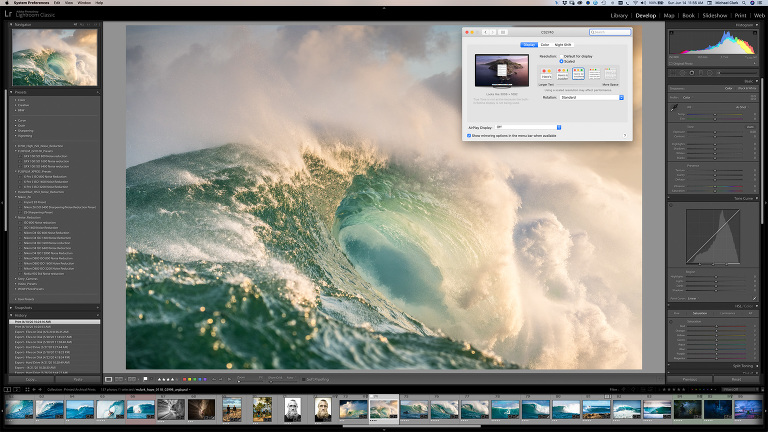Open the AirPlay Display dropdown
This screenshot has height=432, width=768.
(528, 127)
